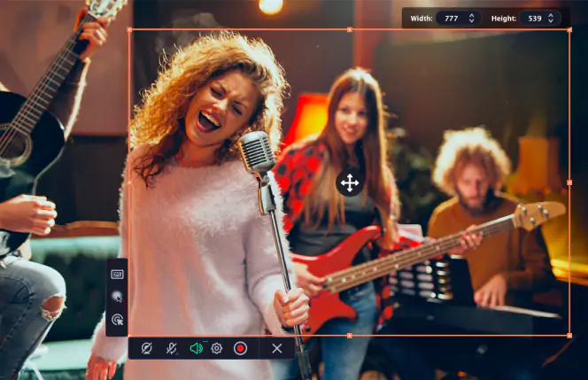The height and width of the screenshot is (380, 588).
Task: Click the move capture area crosshair
Action: (350, 183)
